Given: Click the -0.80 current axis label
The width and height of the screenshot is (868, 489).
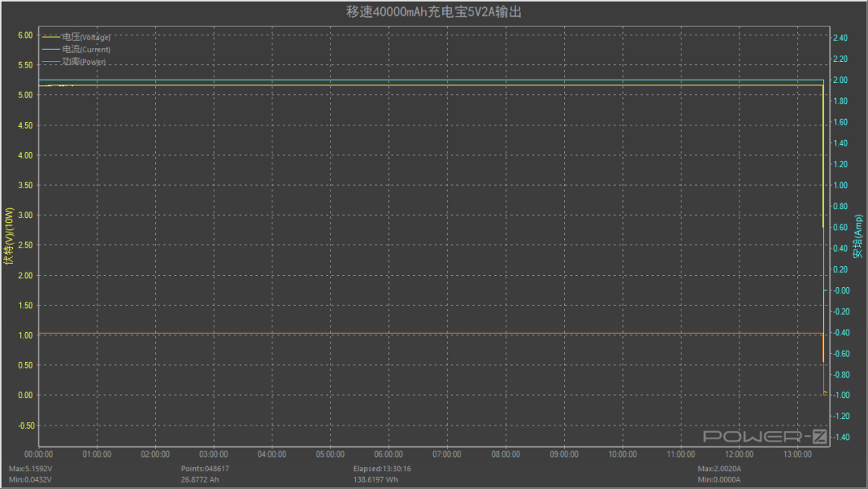Looking at the screenshot, I should [841, 374].
